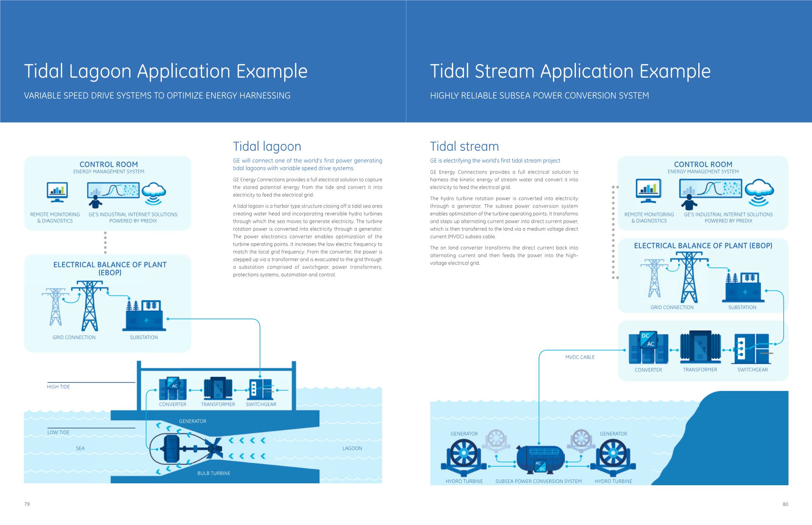Click the substation icon on Tidal Stream page
The image size is (812, 525).
(743, 287)
